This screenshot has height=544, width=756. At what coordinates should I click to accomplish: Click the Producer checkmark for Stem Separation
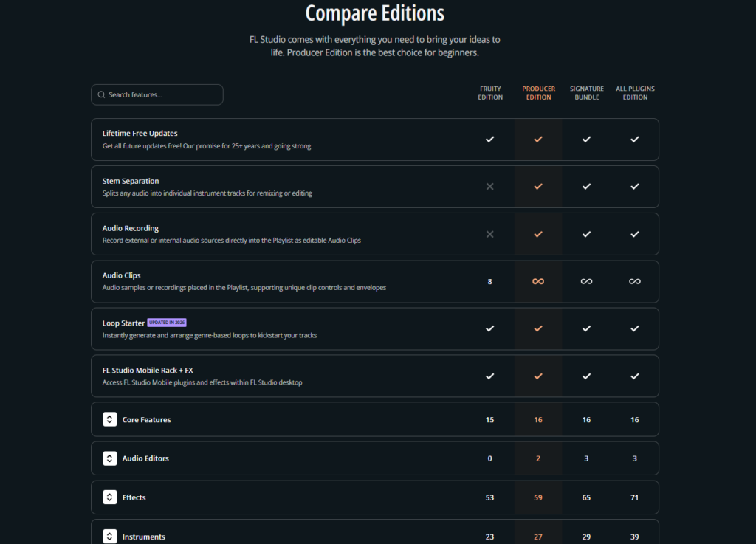click(x=538, y=187)
